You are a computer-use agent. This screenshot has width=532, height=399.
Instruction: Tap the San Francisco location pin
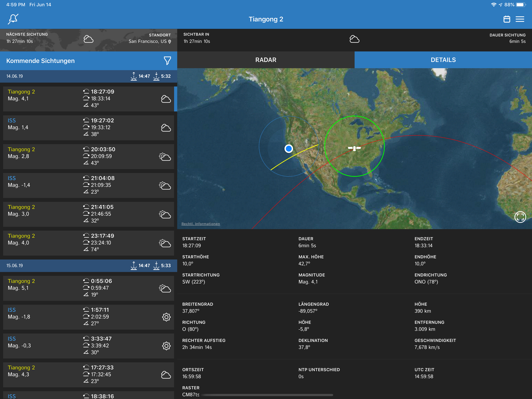coord(170,42)
